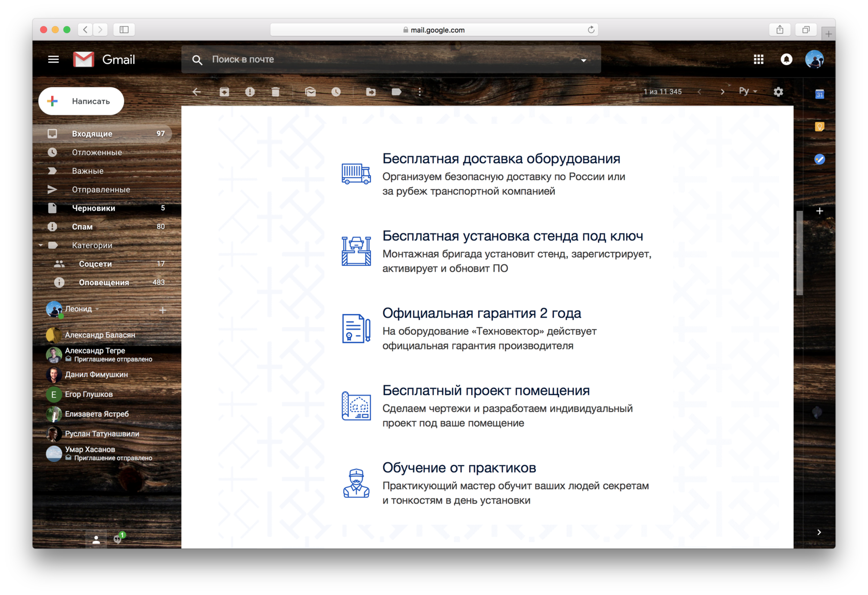868x595 pixels.
Task: Mark email as unread
Action: point(311,92)
